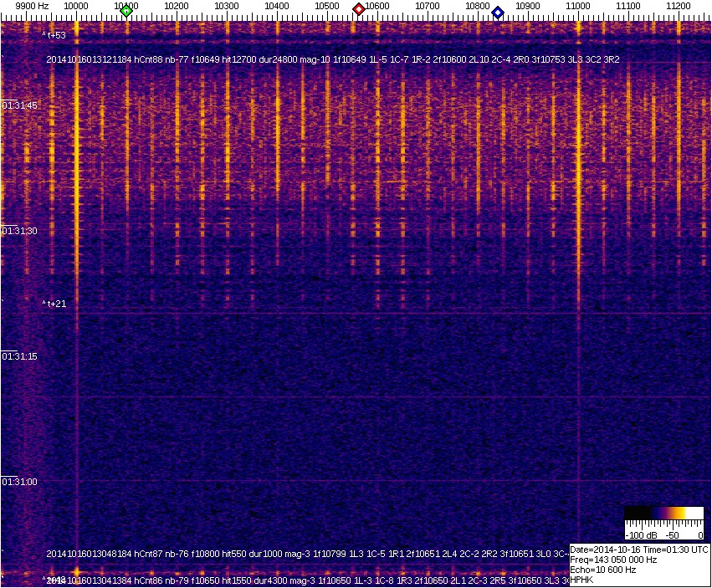
Task: Click the green diamond frequency marker
Action: click(126, 11)
